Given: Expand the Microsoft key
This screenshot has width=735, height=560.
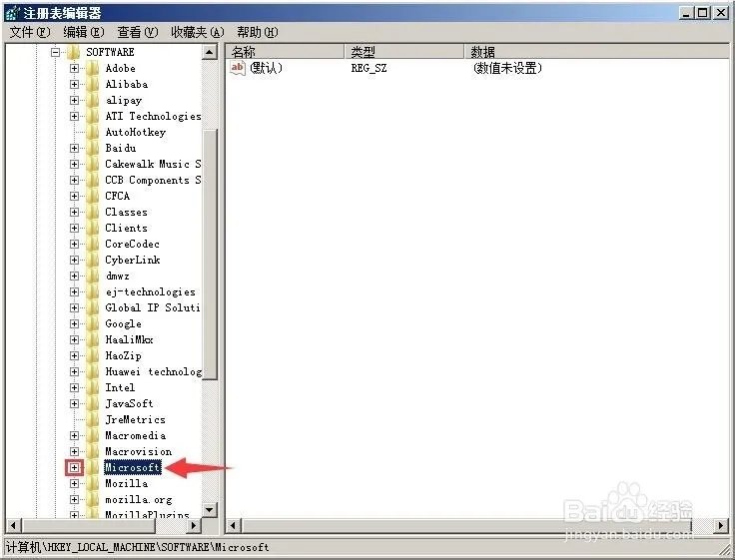Looking at the screenshot, I should tap(74, 468).
